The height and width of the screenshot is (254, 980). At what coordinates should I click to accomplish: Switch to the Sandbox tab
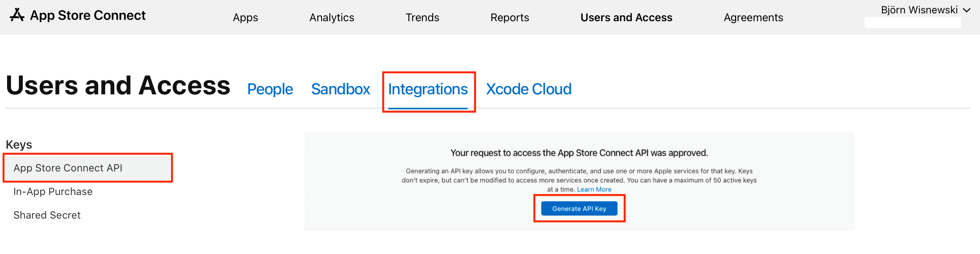[x=340, y=89]
